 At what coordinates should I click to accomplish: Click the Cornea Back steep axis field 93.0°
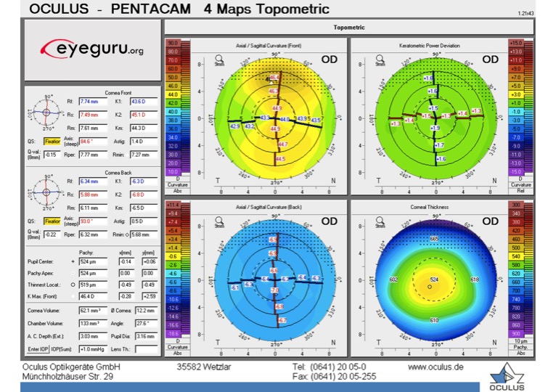pos(93,221)
